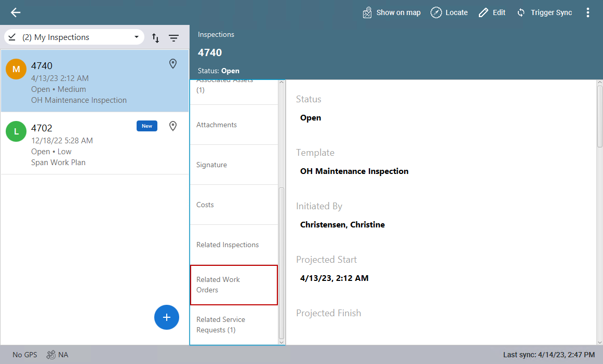Click the back arrow icon
This screenshot has width=603, height=364.
coord(16,12)
